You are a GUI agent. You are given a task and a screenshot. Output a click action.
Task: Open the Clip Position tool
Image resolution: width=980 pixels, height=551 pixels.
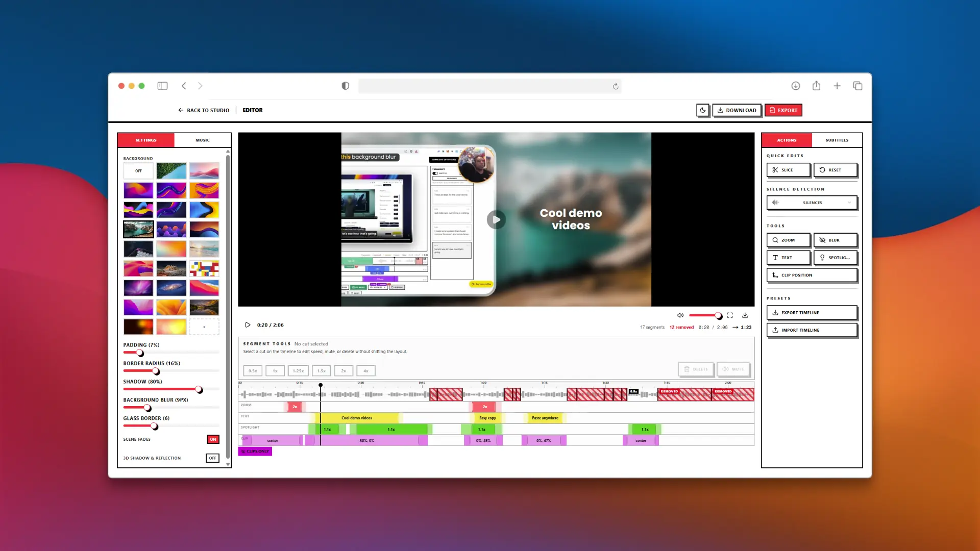click(x=812, y=275)
